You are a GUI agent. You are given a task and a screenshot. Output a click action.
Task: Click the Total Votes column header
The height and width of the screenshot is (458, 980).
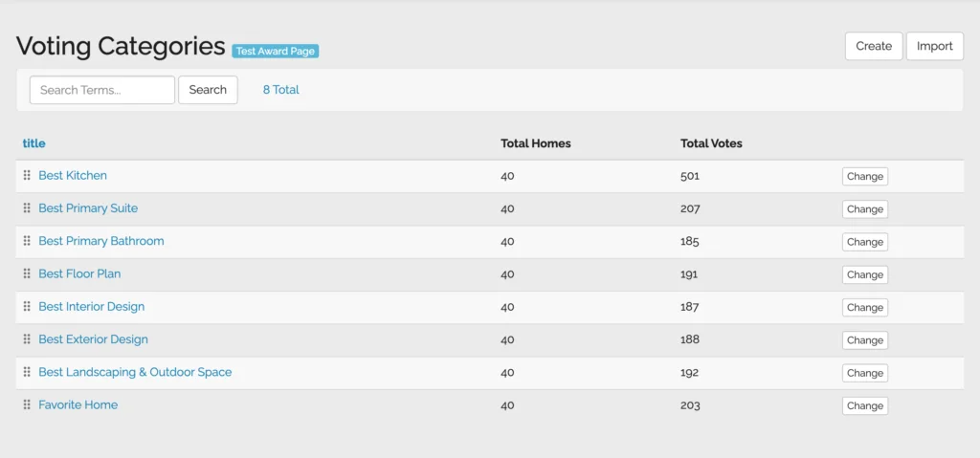point(711,143)
